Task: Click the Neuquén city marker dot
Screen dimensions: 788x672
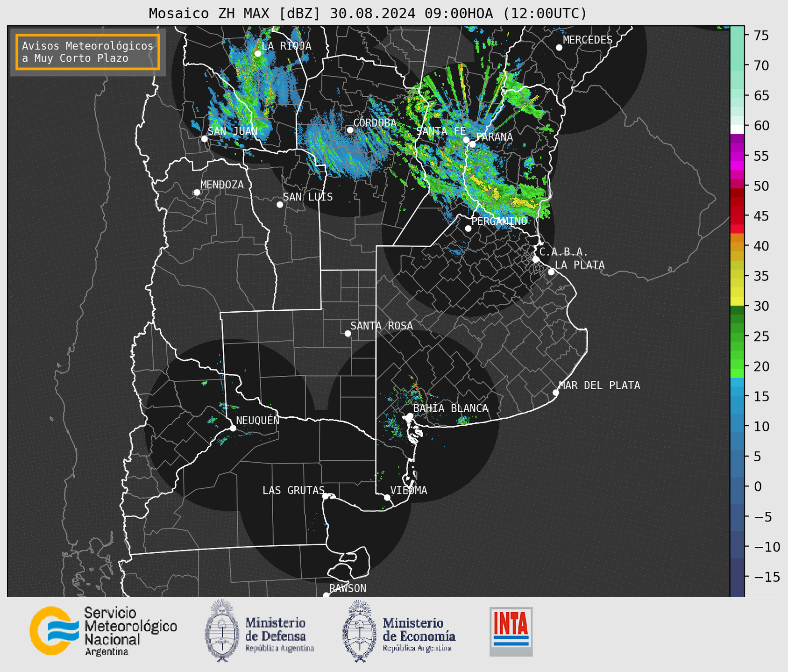Action: point(233,428)
